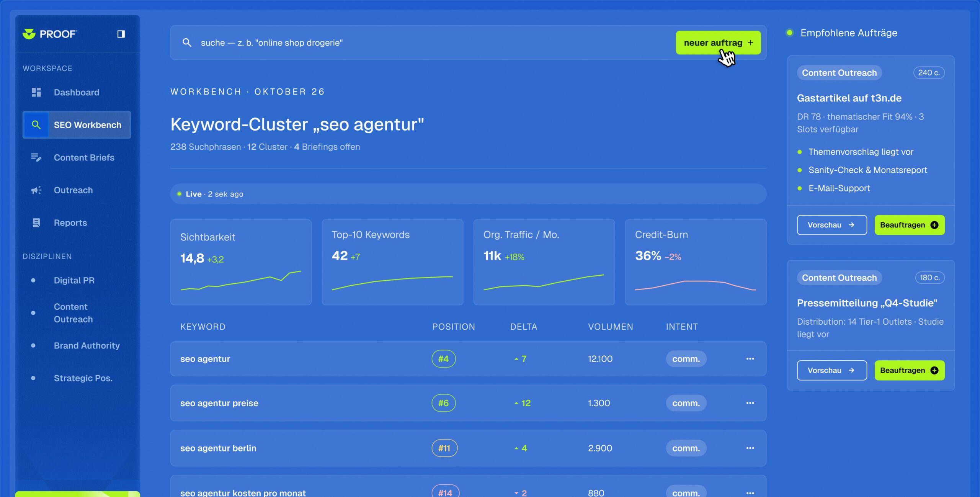Click arrow icon on Pressemitteilung Vorschau button
The image size is (980, 497).
851,370
